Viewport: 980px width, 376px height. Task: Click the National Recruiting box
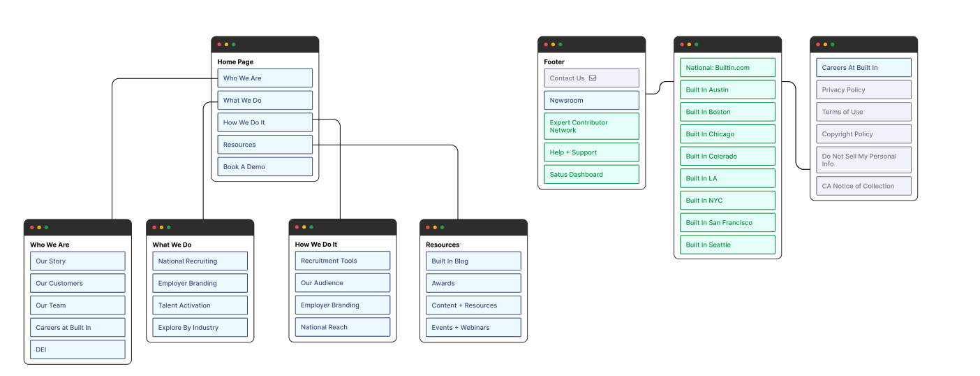(200, 261)
